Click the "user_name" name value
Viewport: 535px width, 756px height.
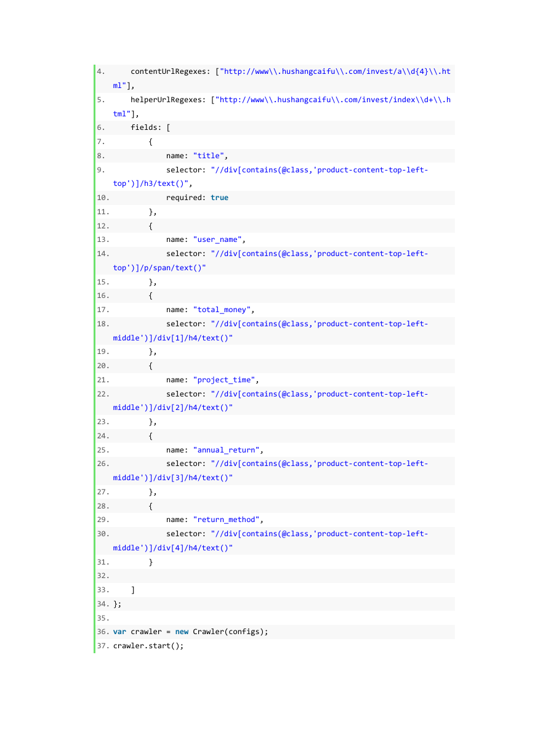point(220,239)
